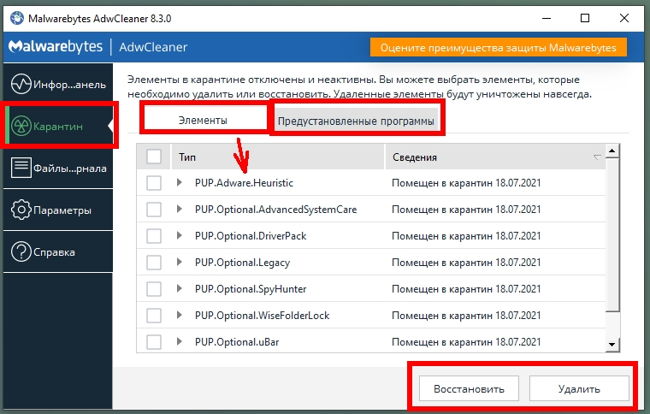Select the PUP.Adware.Heuristic row text
The height and width of the screenshot is (414, 650).
244,183
